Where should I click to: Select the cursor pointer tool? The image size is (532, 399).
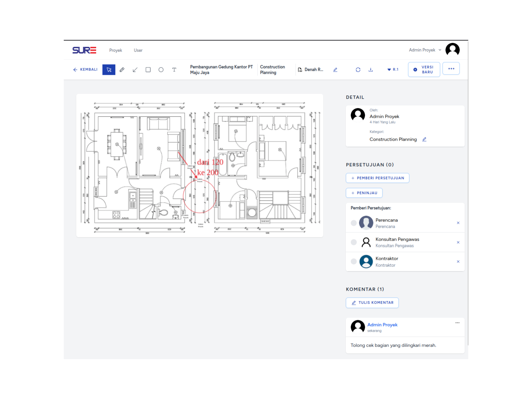[109, 70]
